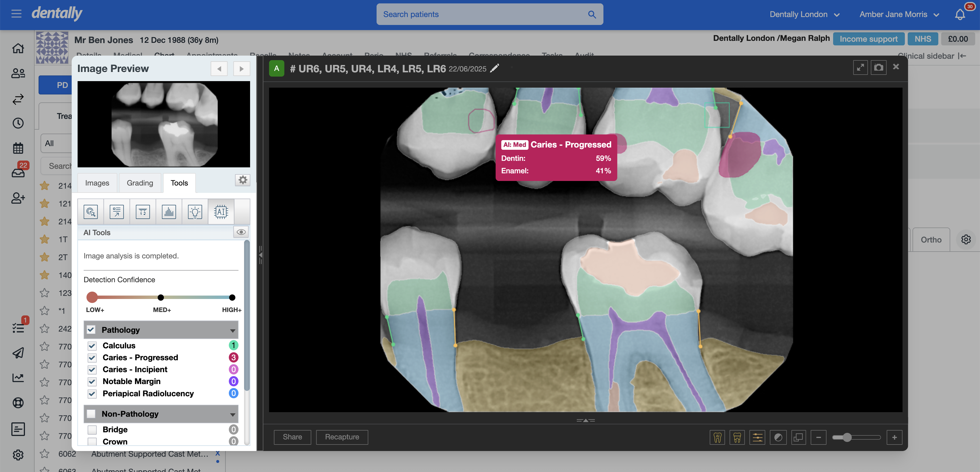Click the radiograph preview thumbnail
The height and width of the screenshot is (472, 980).
click(164, 124)
